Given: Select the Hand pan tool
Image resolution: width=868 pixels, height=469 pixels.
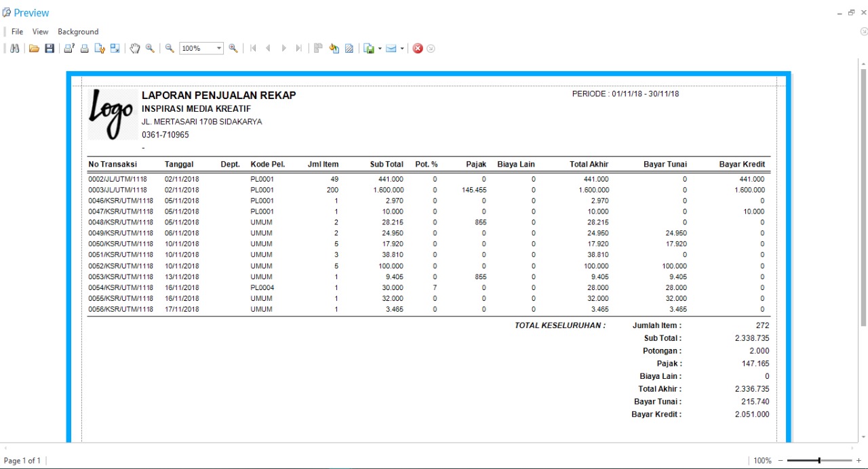Looking at the screenshot, I should coord(135,49).
